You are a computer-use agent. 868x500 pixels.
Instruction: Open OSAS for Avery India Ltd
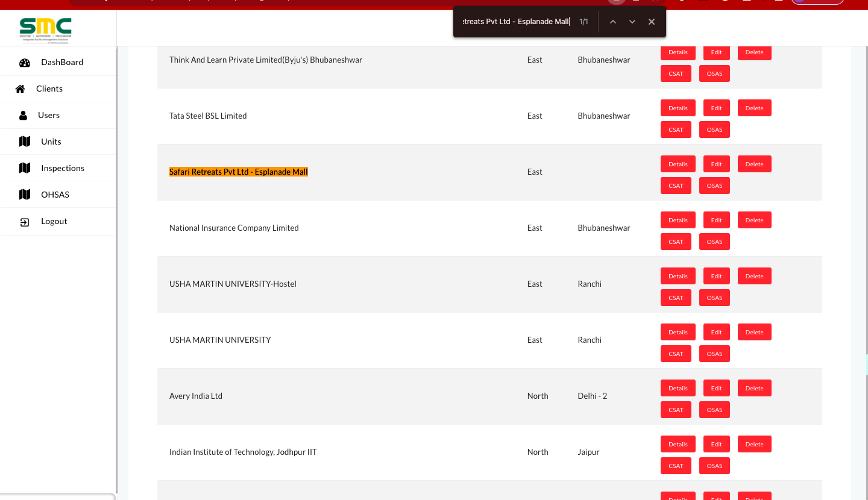click(715, 410)
